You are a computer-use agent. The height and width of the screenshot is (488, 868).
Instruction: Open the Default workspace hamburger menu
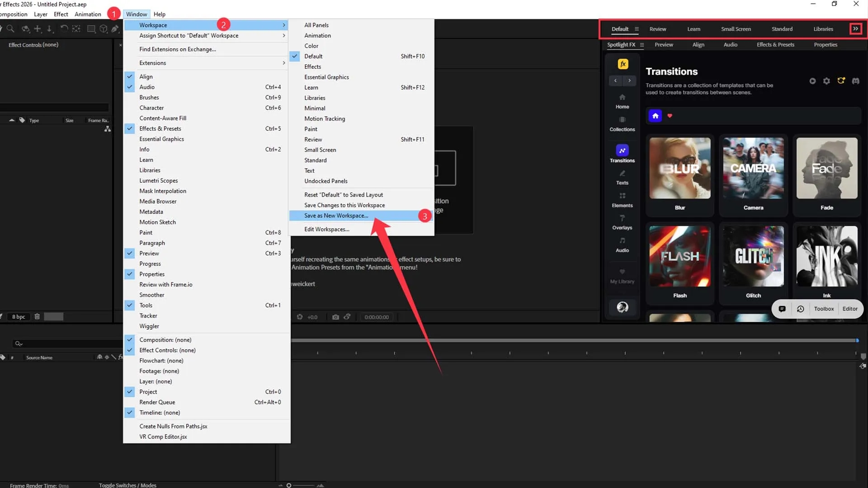click(x=637, y=29)
